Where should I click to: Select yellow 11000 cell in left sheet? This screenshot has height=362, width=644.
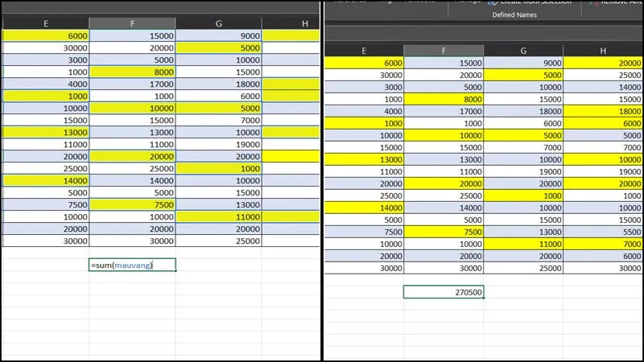pos(219,216)
